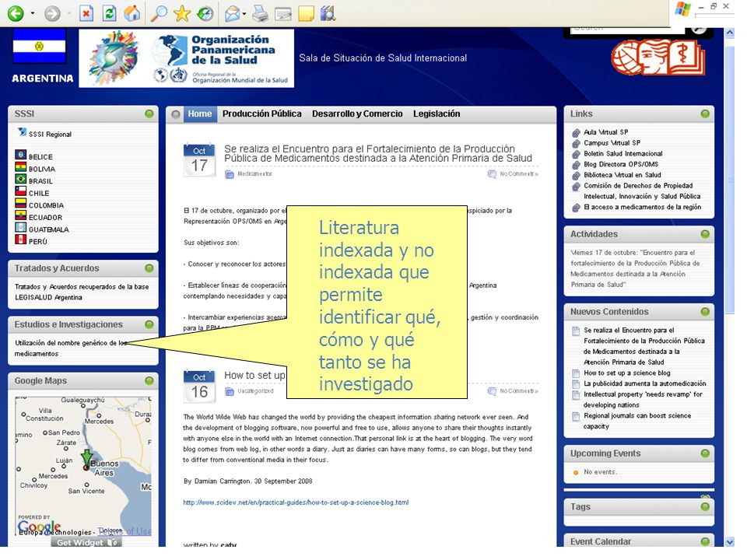Open Search with the magnifying glass icon

pyautogui.click(x=159, y=13)
